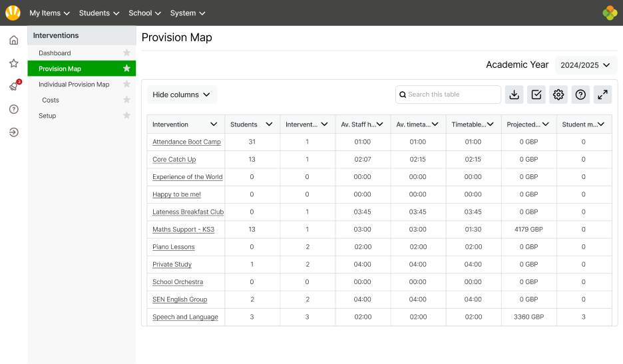Expand the Intervention column header menu

tap(214, 124)
